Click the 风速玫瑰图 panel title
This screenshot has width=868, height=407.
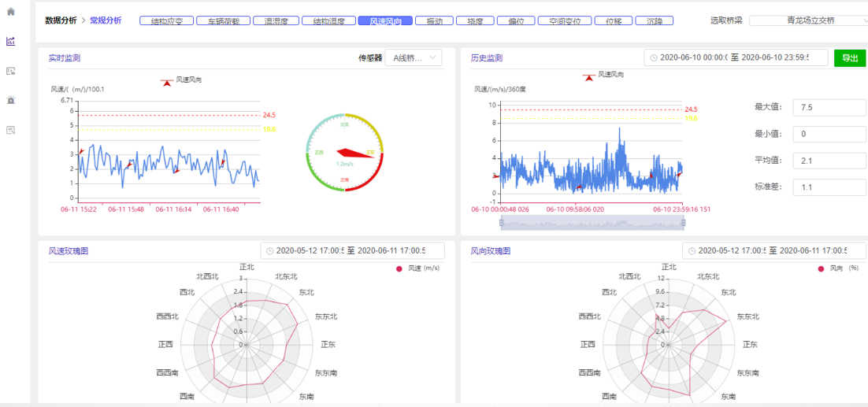click(x=69, y=251)
